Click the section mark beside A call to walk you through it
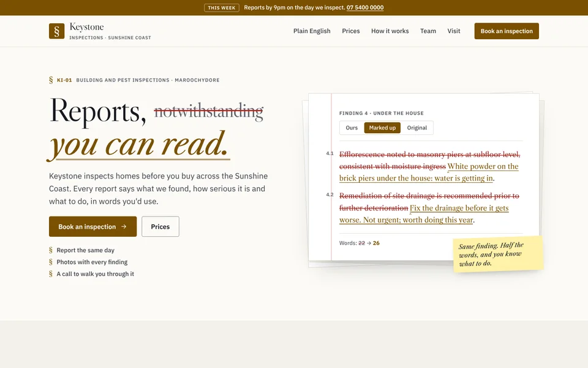Screen dimensions: 588x368 (x=51, y=274)
